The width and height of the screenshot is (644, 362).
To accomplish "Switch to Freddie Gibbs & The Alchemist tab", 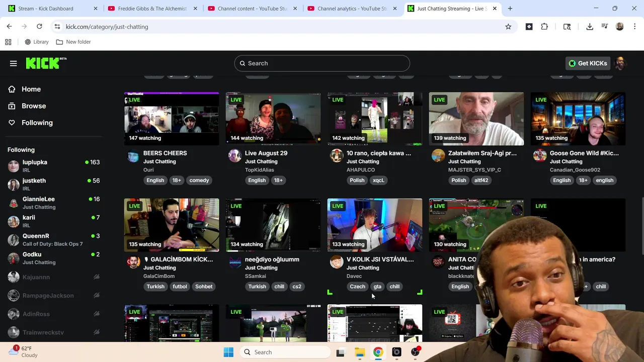I will point(152,9).
